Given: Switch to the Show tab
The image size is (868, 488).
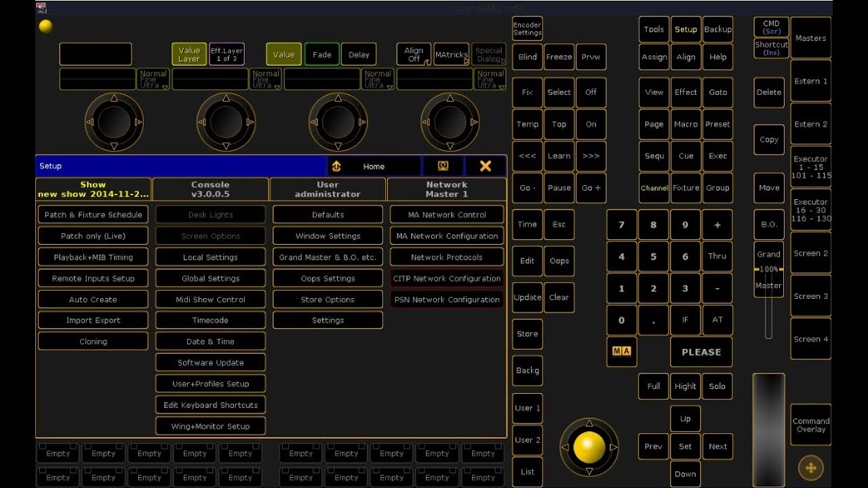Looking at the screenshot, I should click(93, 189).
